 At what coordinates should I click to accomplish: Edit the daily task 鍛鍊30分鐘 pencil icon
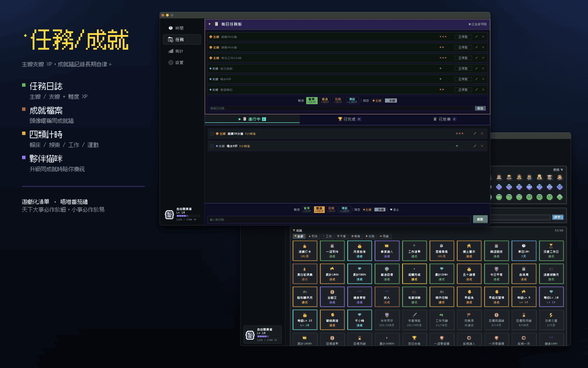tap(476, 37)
